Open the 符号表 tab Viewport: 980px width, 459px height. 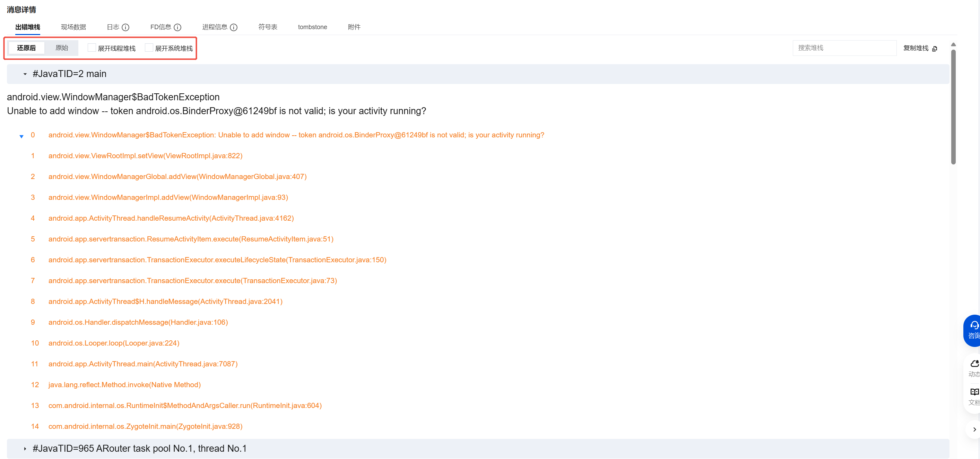[x=267, y=27]
